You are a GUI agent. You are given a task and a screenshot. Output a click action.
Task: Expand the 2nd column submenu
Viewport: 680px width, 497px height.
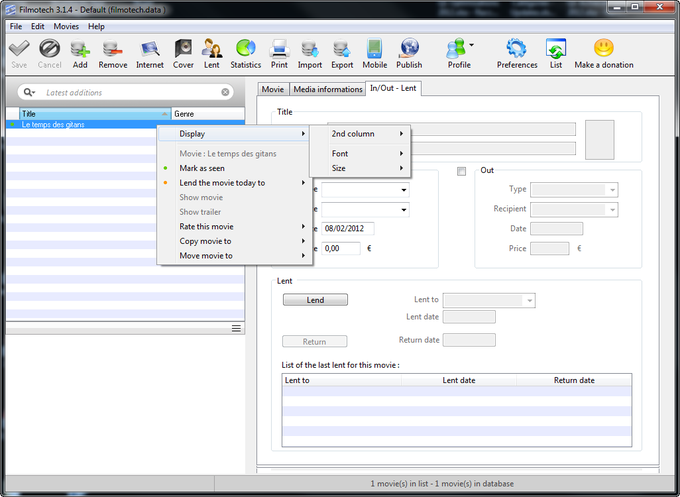(360, 134)
